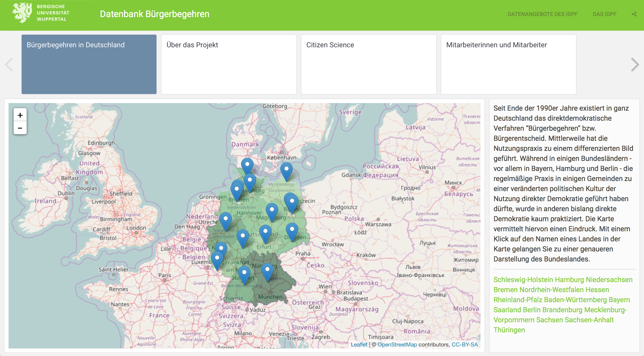The image size is (644, 356).
Task: Open the Berlin state link
Action: (x=532, y=310)
